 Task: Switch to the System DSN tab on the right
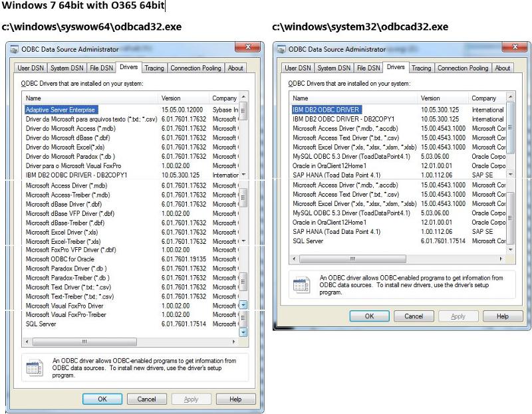[333, 67]
